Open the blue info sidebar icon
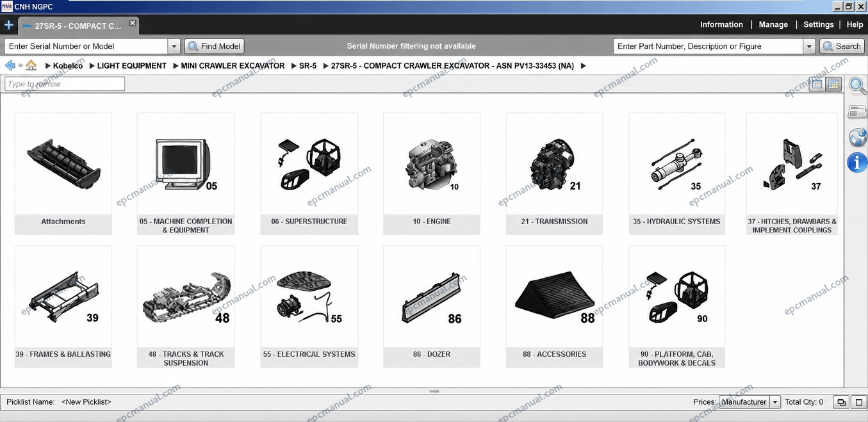868x422 pixels. click(x=857, y=163)
